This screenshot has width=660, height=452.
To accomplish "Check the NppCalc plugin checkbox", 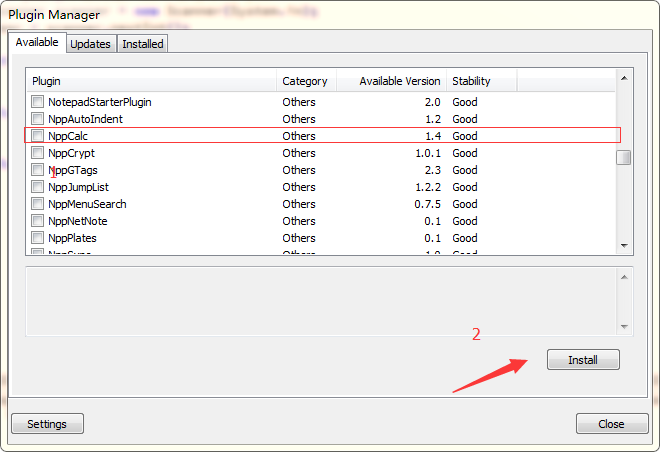I will pyautogui.click(x=37, y=136).
